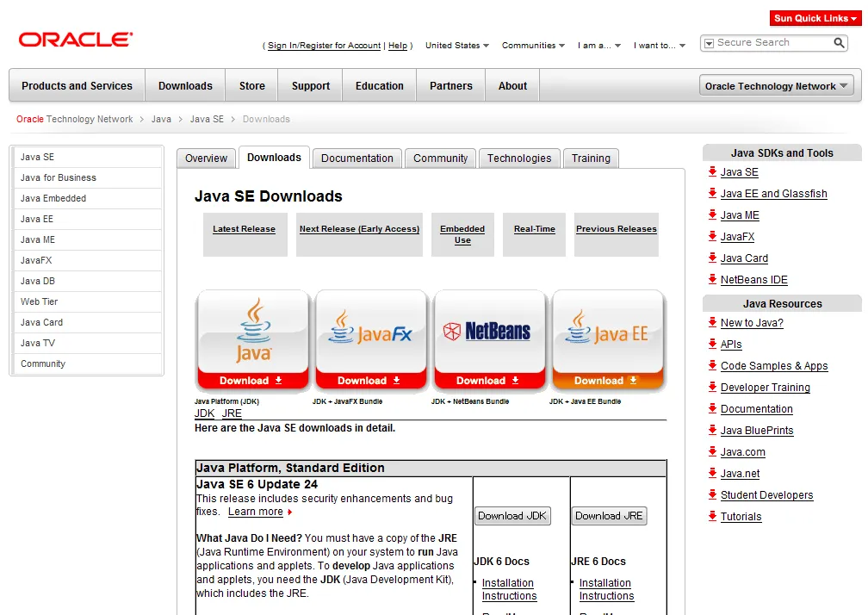Open the United States country dropdown
This screenshot has height=615, width=868.
457,46
